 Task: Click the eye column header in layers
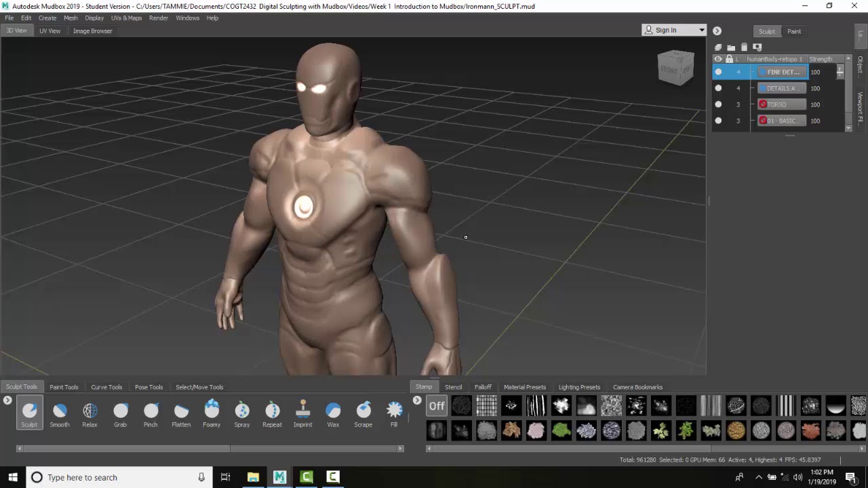tap(718, 59)
